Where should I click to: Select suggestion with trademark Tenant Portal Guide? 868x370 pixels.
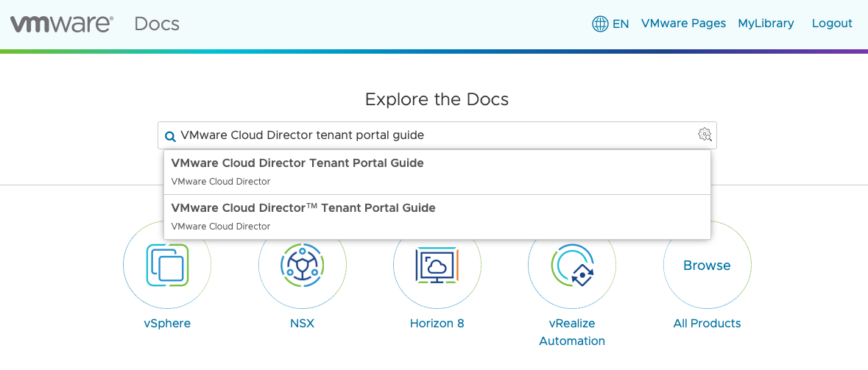pos(437,217)
